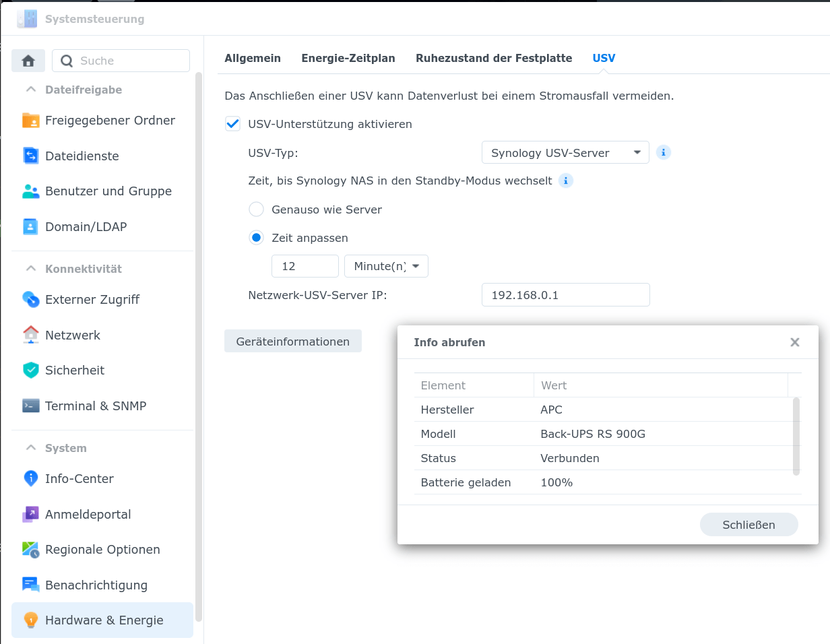Open Terminal & SNMP in sidebar
This screenshot has height=644, width=830.
coord(102,406)
